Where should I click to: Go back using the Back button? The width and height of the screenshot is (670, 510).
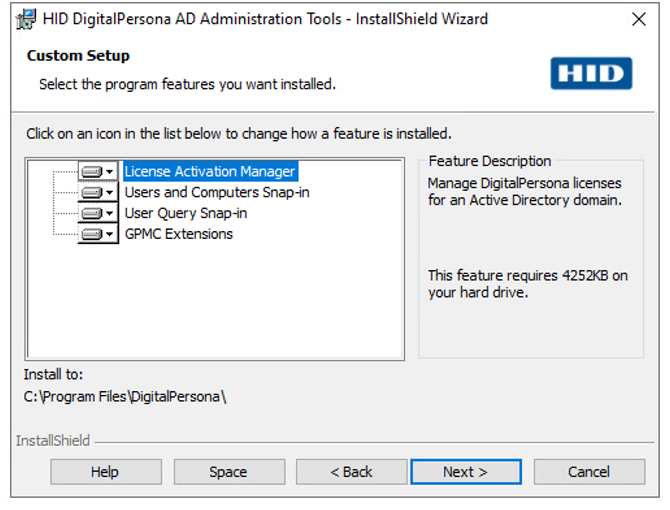[351, 472]
